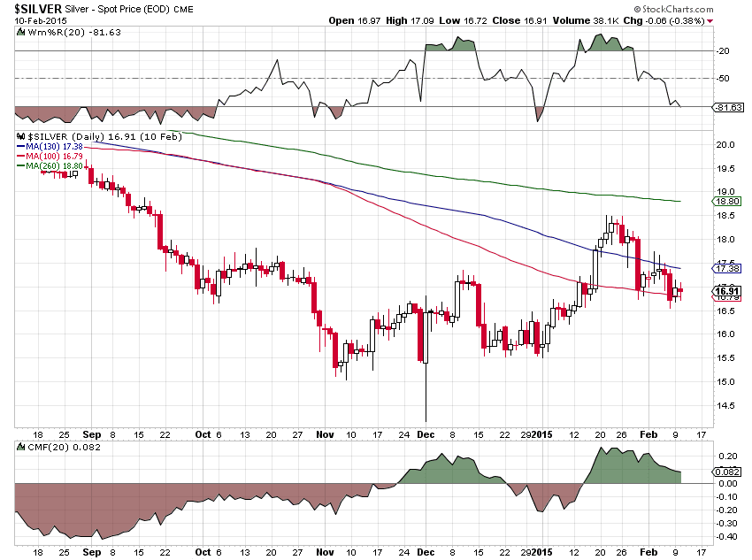This screenshot has height=560, width=752.
Task: Click the 2015 label under price chart
Action: [542, 434]
